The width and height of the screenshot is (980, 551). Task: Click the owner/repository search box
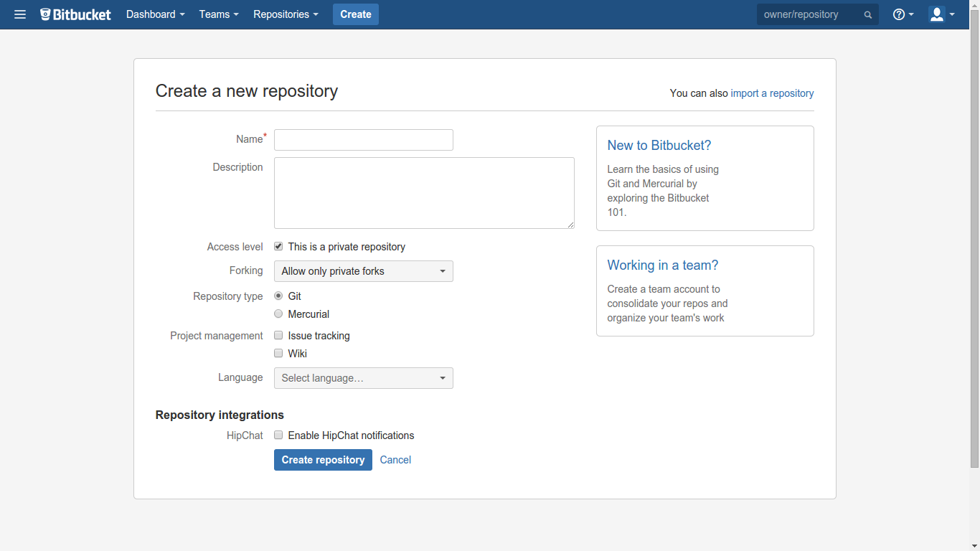(x=818, y=14)
